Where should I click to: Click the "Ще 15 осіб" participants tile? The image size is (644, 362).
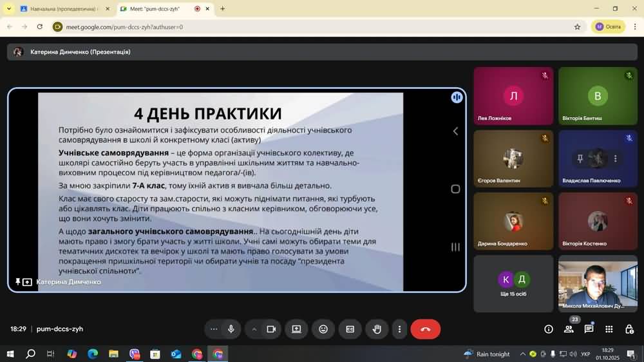tap(513, 283)
